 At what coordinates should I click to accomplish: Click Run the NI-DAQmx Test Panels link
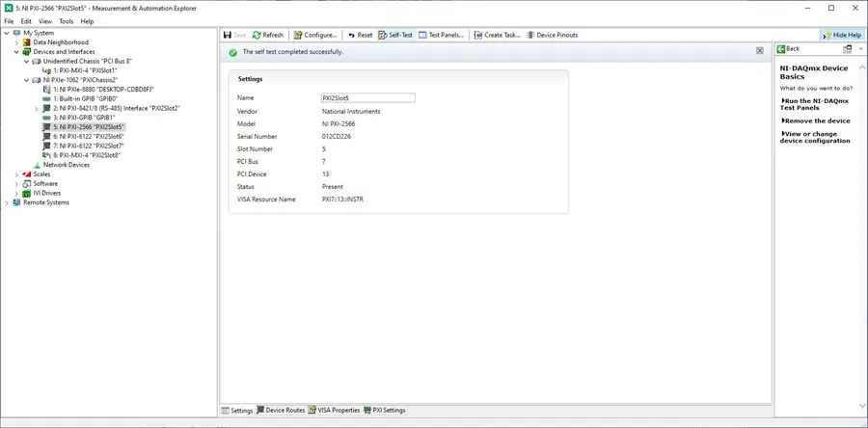814,104
